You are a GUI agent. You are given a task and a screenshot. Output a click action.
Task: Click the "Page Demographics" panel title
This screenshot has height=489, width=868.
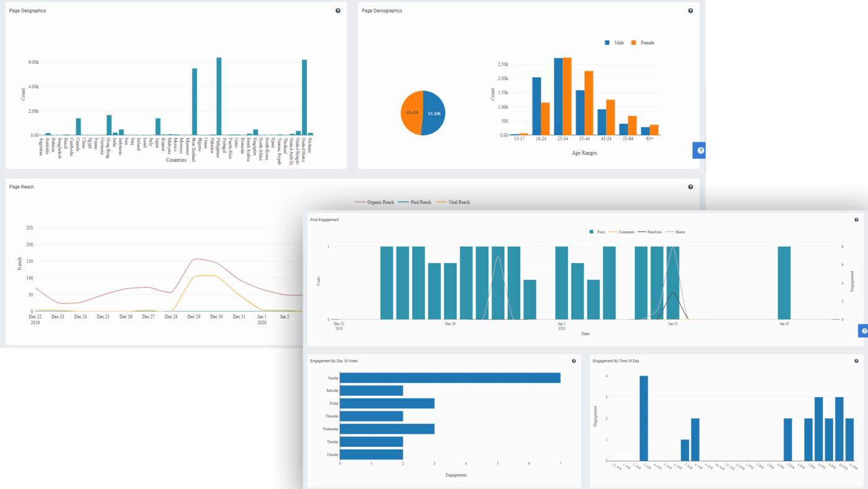tap(382, 11)
